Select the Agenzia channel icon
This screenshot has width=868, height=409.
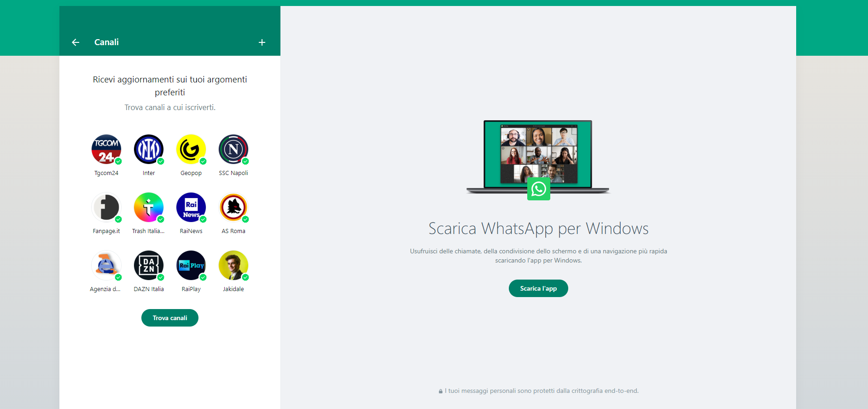click(x=106, y=265)
